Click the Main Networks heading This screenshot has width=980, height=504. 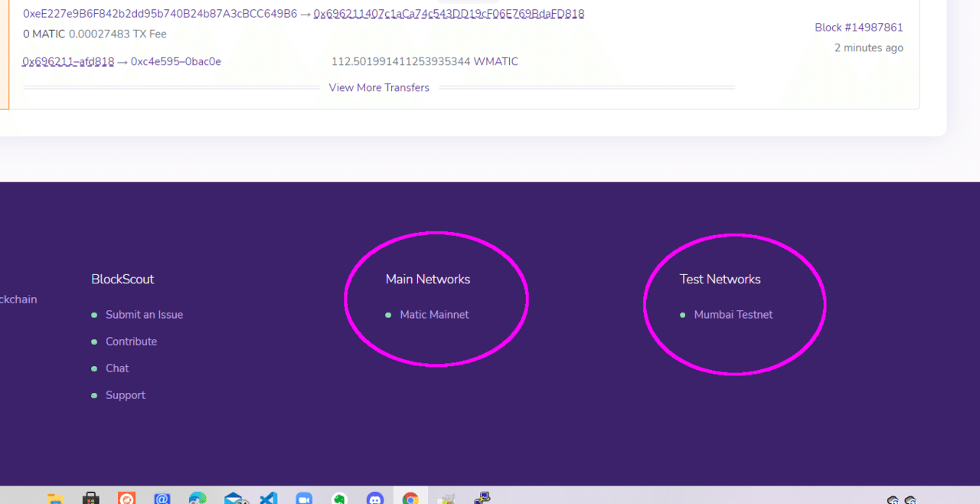tap(428, 280)
